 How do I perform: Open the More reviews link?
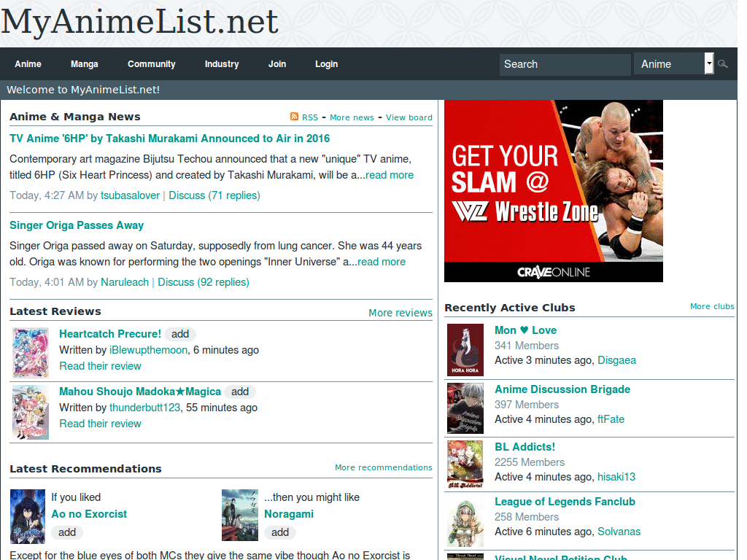point(400,313)
